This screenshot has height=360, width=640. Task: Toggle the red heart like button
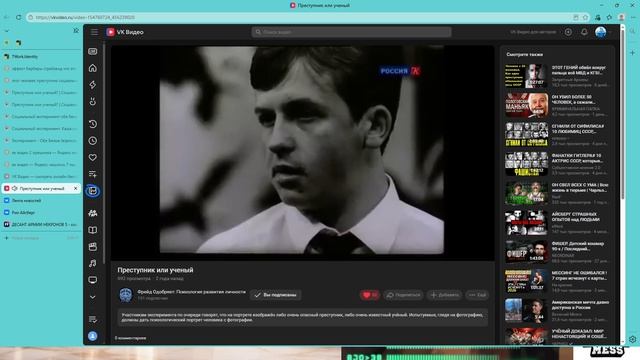pos(369,295)
